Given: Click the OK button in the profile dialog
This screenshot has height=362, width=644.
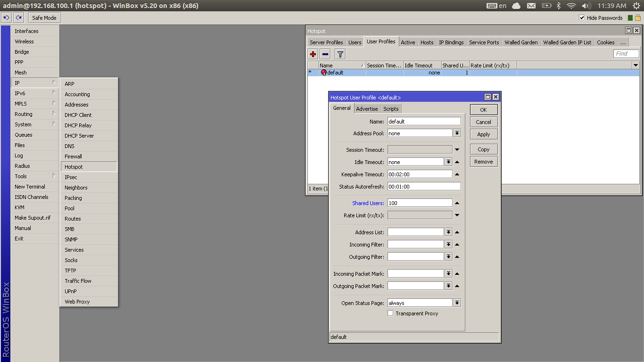Looking at the screenshot, I should [x=484, y=110].
